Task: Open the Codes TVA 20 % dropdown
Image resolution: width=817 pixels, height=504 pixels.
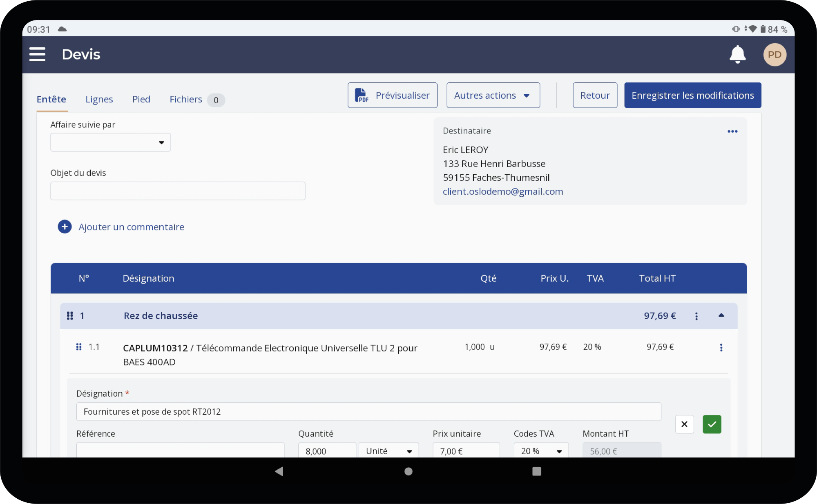Action: pyautogui.click(x=541, y=451)
